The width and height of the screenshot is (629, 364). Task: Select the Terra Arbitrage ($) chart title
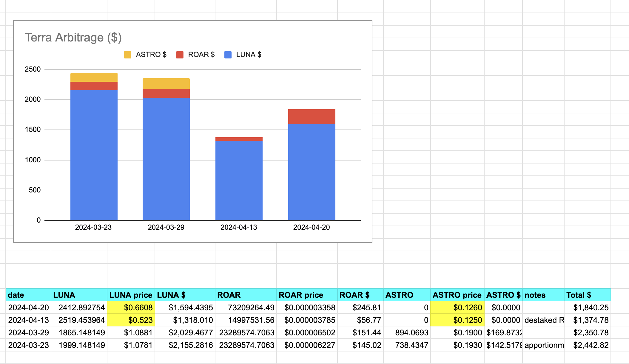[73, 38]
